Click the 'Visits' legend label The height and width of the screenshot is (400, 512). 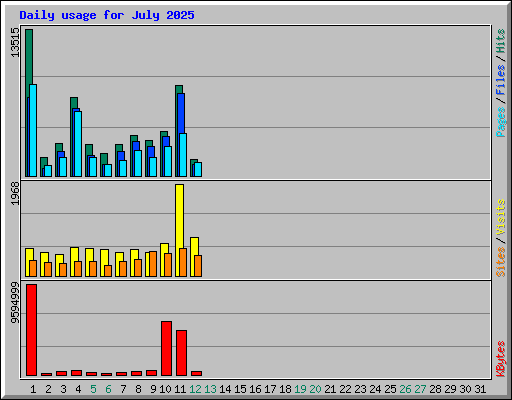point(501,217)
